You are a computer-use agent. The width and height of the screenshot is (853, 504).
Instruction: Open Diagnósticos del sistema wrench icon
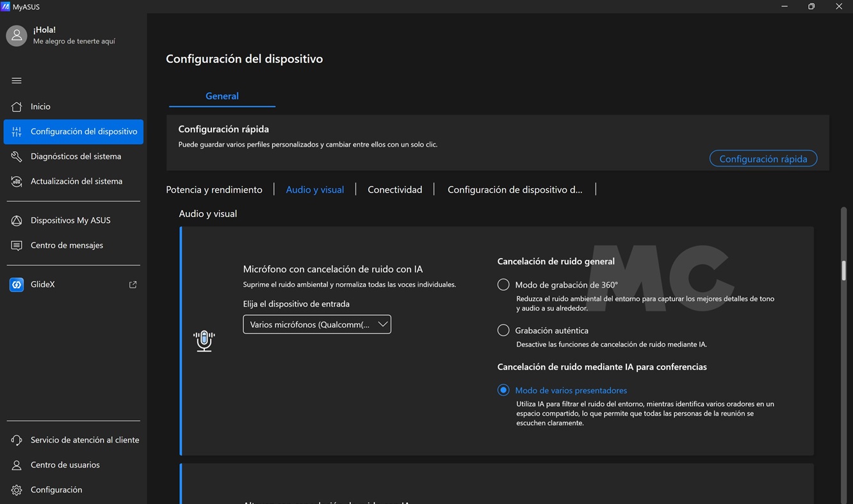(17, 157)
